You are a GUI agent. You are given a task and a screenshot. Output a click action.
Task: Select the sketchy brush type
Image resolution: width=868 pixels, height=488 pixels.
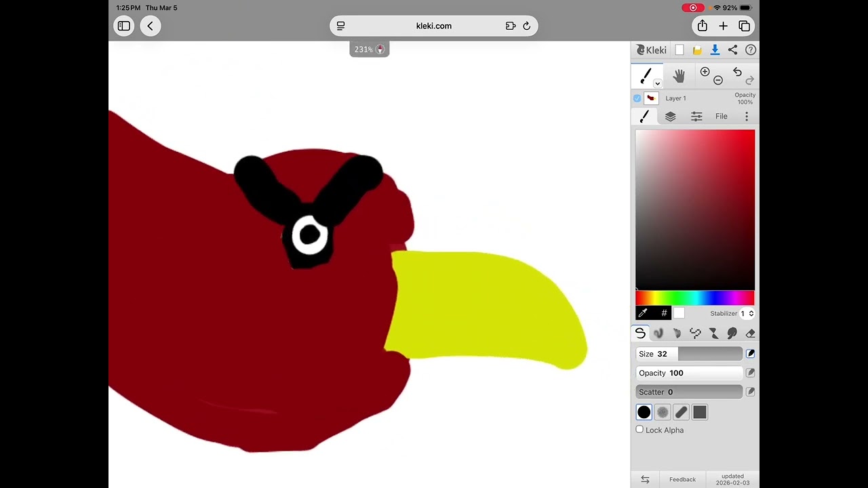click(677, 333)
